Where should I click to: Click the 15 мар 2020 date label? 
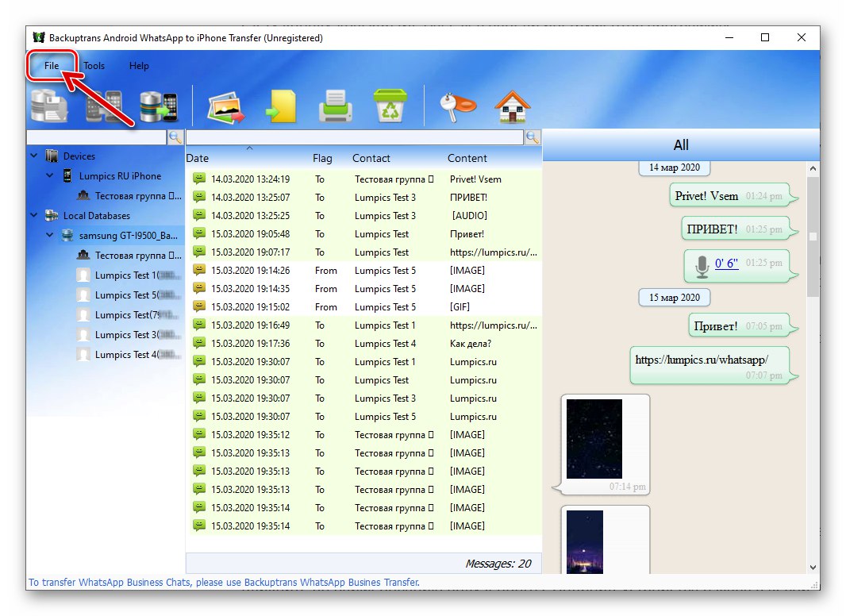click(674, 298)
